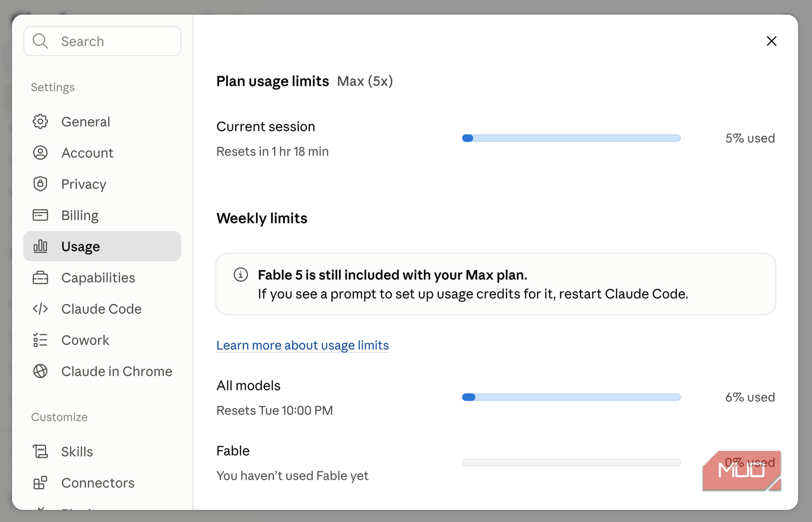
Task: Click the Usage bar chart icon
Action: pos(40,246)
